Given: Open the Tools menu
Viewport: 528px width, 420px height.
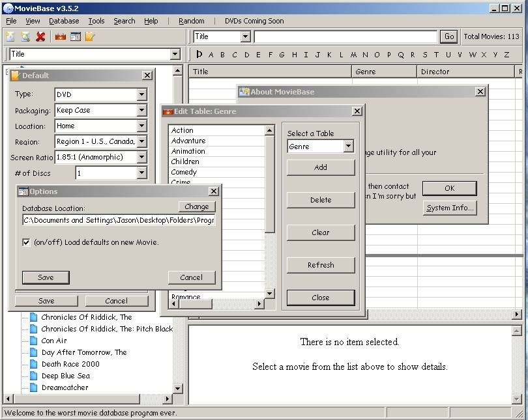Looking at the screenshot, I should click(96, 21).
